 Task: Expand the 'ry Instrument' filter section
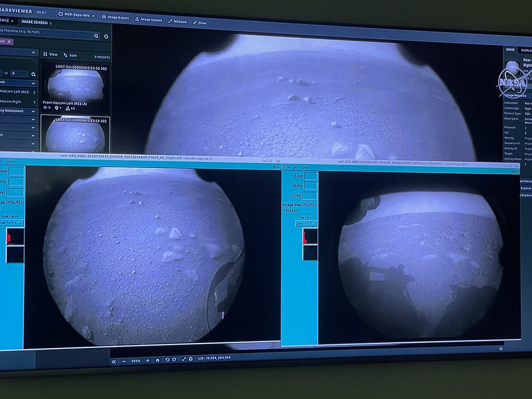click(19, 111)
